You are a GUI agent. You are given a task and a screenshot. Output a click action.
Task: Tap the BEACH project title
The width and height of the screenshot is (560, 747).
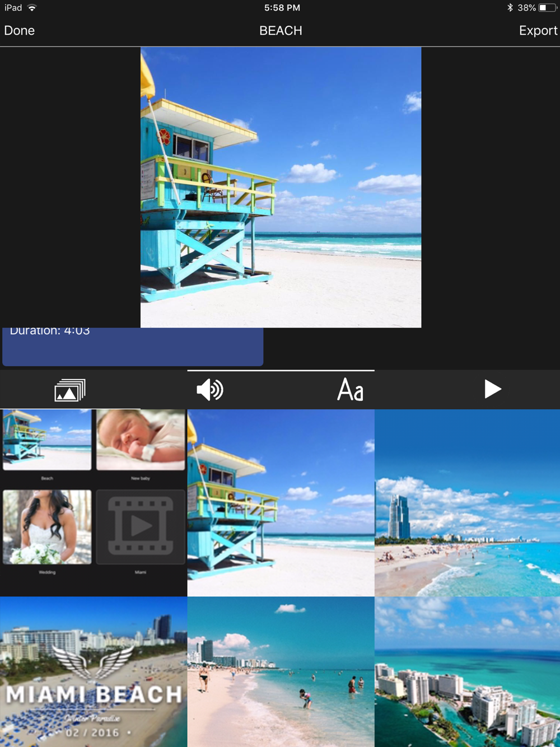tap(281, 31)
